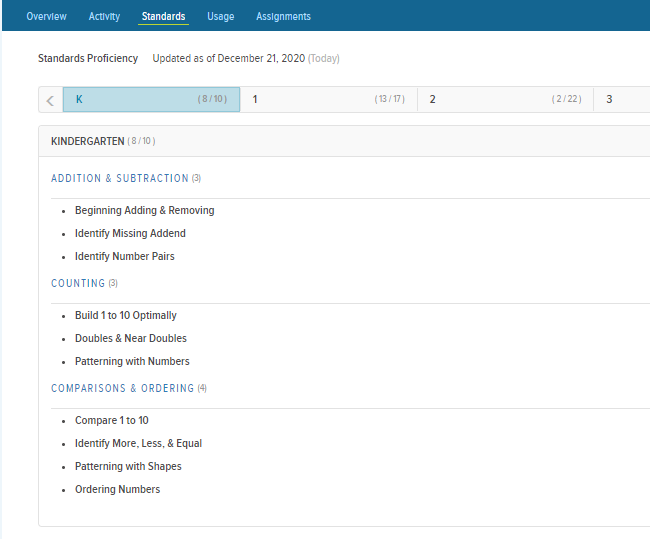Click Identify Number Pairs item

pyautogui.click(x=124, y=256)
